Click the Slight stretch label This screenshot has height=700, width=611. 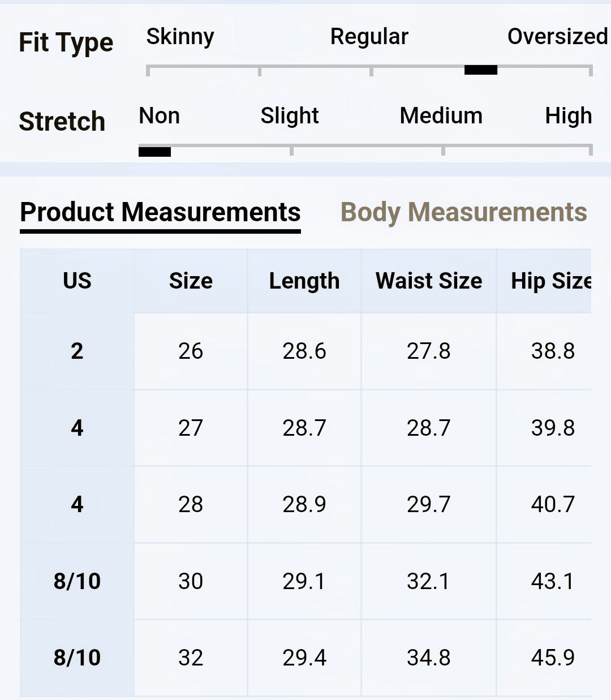289,116
